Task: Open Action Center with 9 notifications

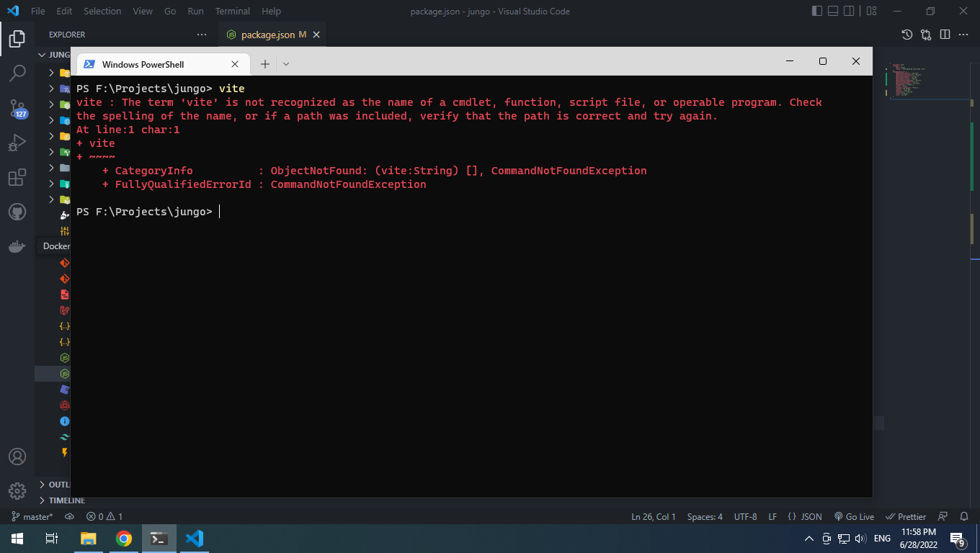Action: tap(958, 539)
